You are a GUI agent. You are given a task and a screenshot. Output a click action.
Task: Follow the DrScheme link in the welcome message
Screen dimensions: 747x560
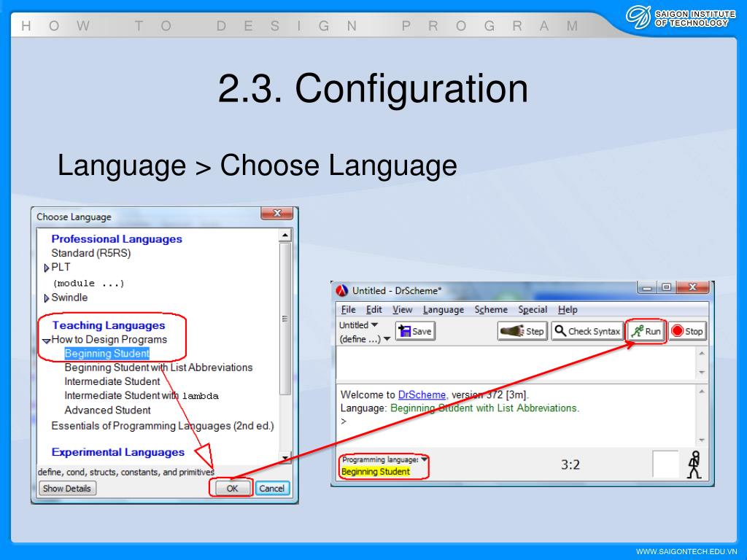pyautogui.click(x=422, y=394)
